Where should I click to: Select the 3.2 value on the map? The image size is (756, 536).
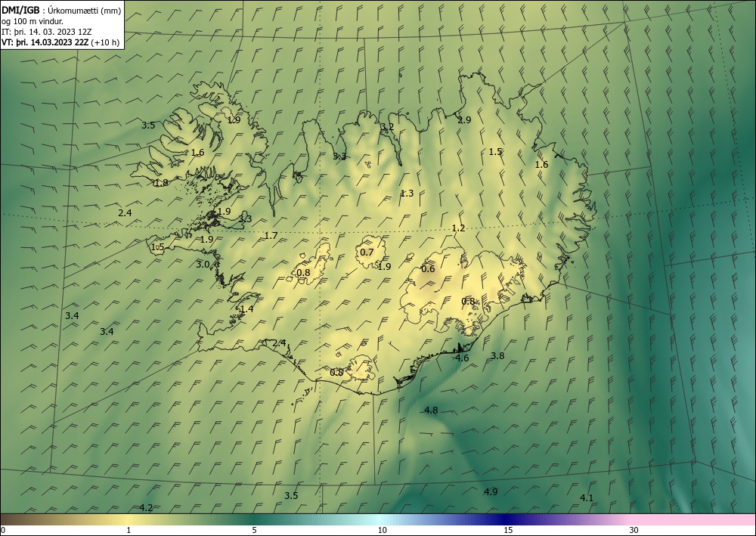click(x=387, y=127)
